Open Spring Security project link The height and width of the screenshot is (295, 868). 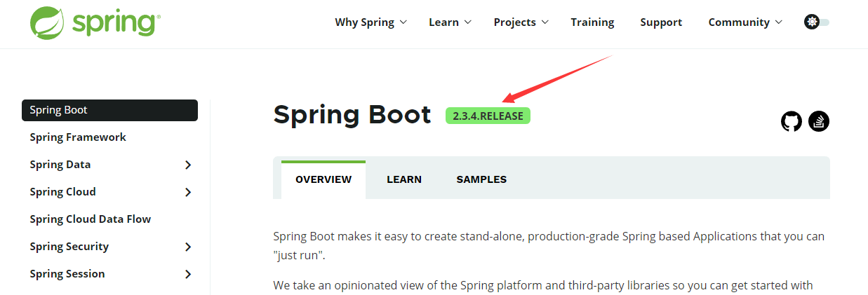[69, 247]
